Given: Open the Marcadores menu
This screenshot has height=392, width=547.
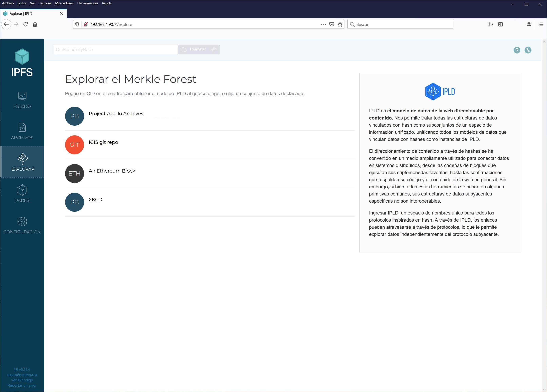Looking at the screenshot, I should pos(64,3).
